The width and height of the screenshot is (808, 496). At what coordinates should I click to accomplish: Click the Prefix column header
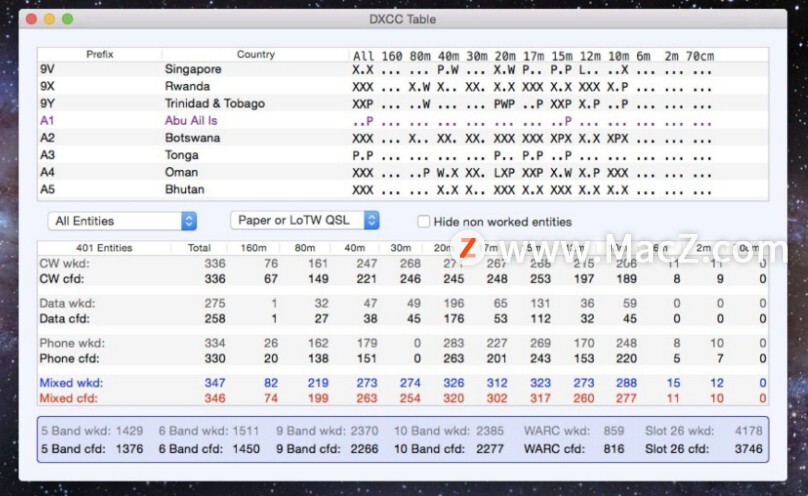tap(99, 54)
